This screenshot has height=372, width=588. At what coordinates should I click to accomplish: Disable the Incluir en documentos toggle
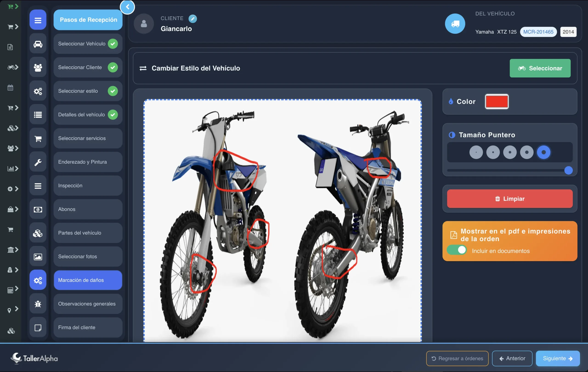coord(457,250)
